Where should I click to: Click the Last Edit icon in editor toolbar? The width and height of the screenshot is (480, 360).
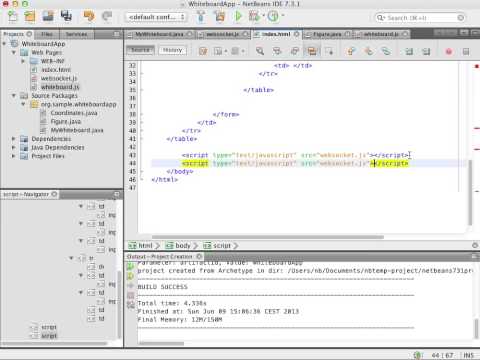pos(203,51)
